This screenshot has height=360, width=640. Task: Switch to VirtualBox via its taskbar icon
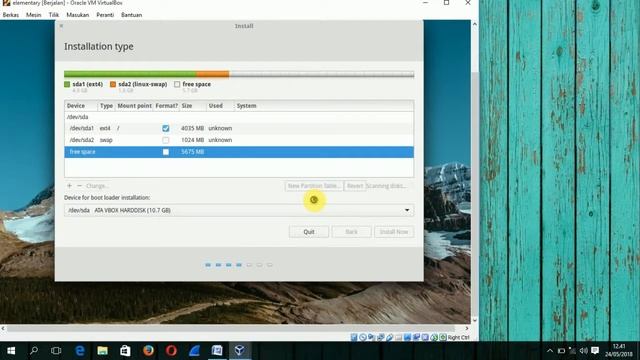pyautogui.click(x=240, y=351)
